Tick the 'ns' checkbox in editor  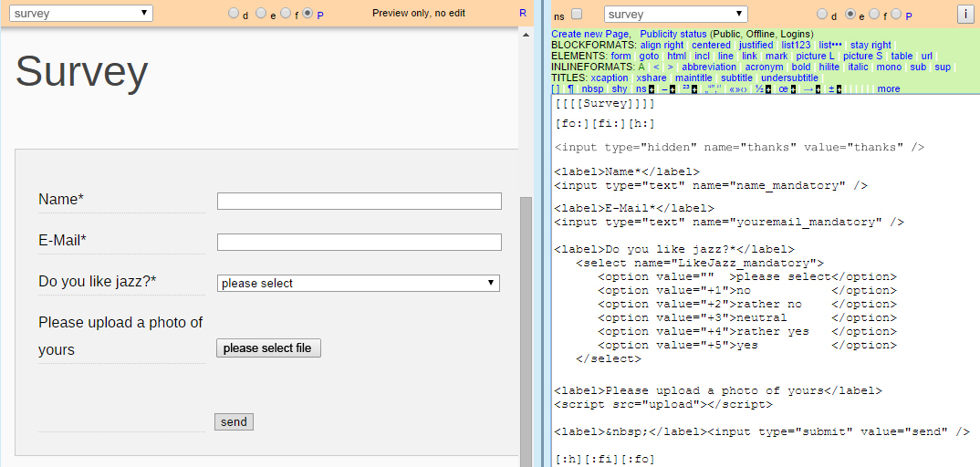tap(577, 15)
